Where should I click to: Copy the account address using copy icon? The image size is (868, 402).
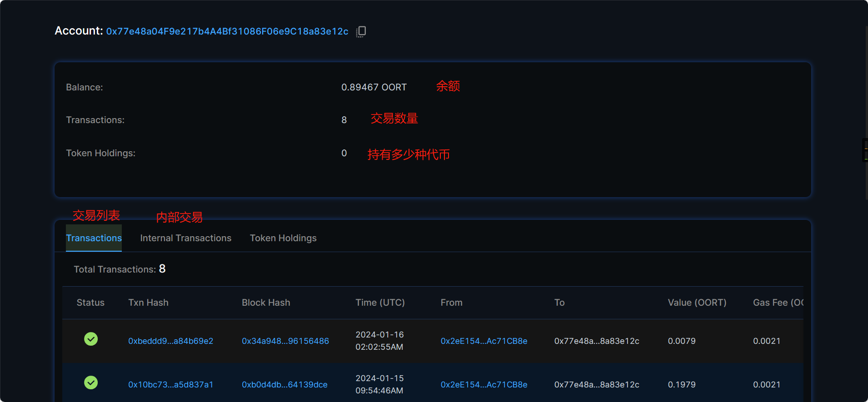(361, 31)
